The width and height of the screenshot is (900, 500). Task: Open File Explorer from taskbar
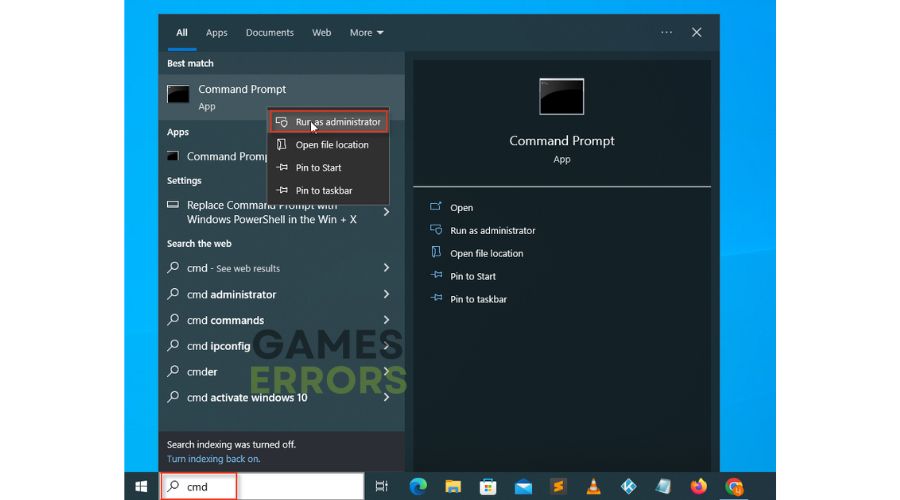[453, 486]
